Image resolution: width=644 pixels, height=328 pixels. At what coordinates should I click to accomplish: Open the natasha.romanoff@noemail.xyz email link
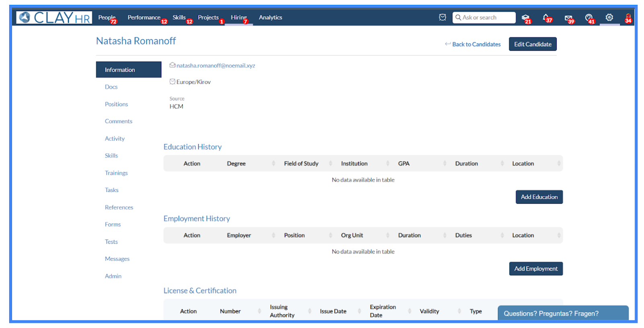tap(216, 66)
